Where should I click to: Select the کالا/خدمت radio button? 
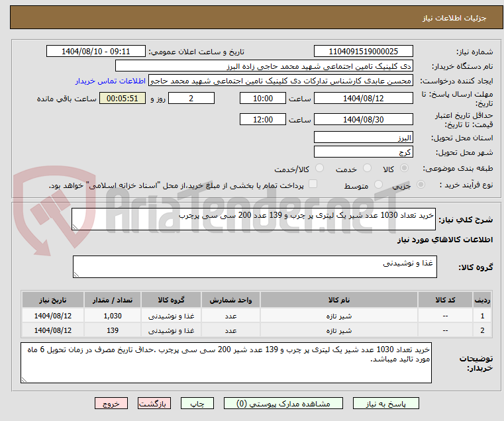pos(319,168)
